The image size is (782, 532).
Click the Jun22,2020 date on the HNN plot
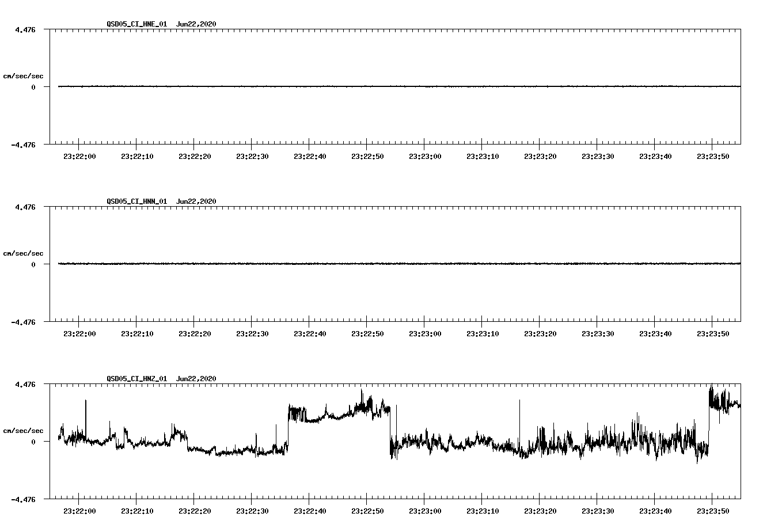tap(196, 202)
